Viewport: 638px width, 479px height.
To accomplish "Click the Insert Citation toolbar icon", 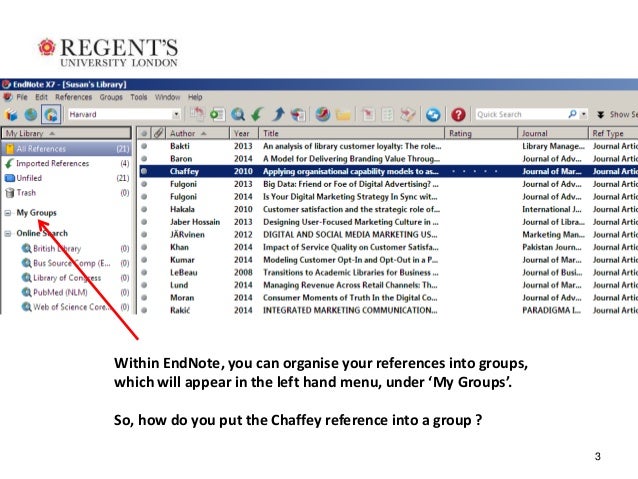I will [x=368, y=114].
